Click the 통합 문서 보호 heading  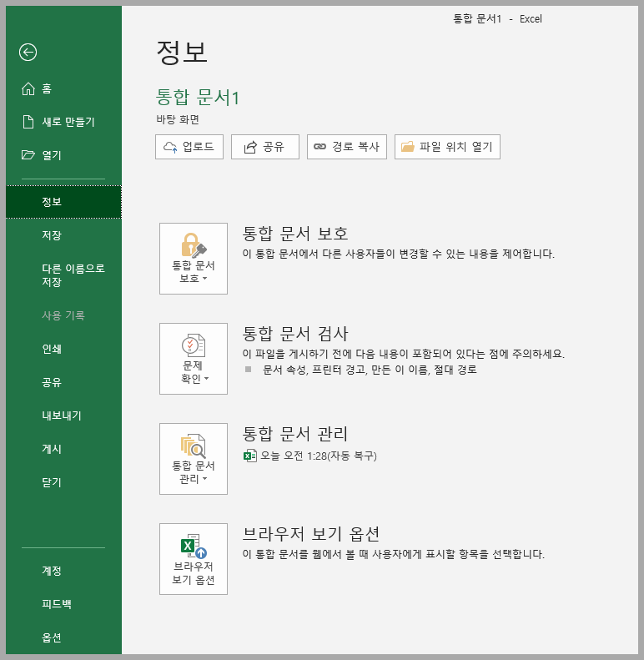click(x=295, y=234)
